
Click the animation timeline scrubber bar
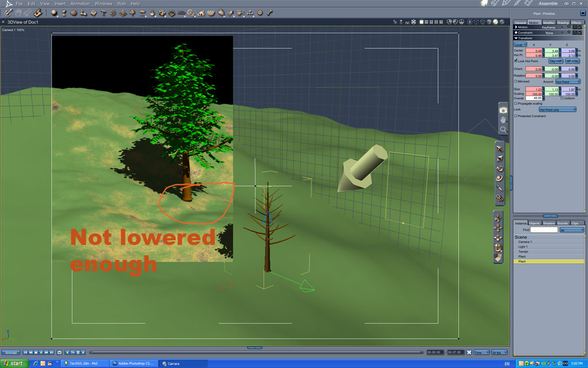(256, 352)
